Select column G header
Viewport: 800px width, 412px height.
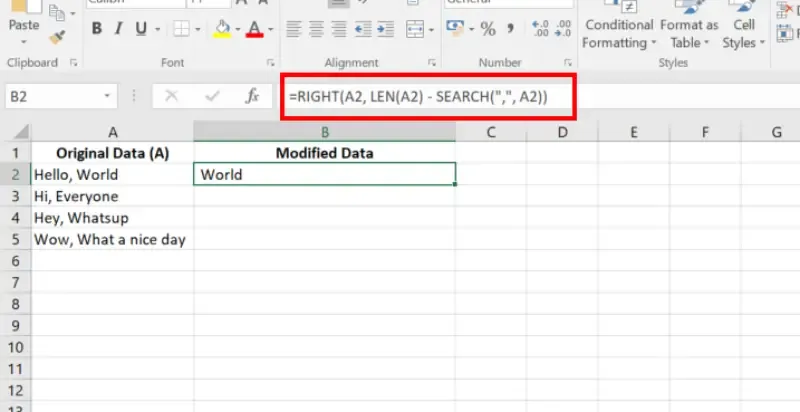click(x=771, y=132)
